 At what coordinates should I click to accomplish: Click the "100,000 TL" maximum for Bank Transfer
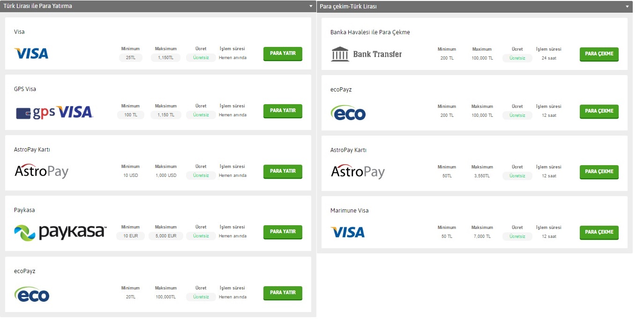click(x=482, y=58)
